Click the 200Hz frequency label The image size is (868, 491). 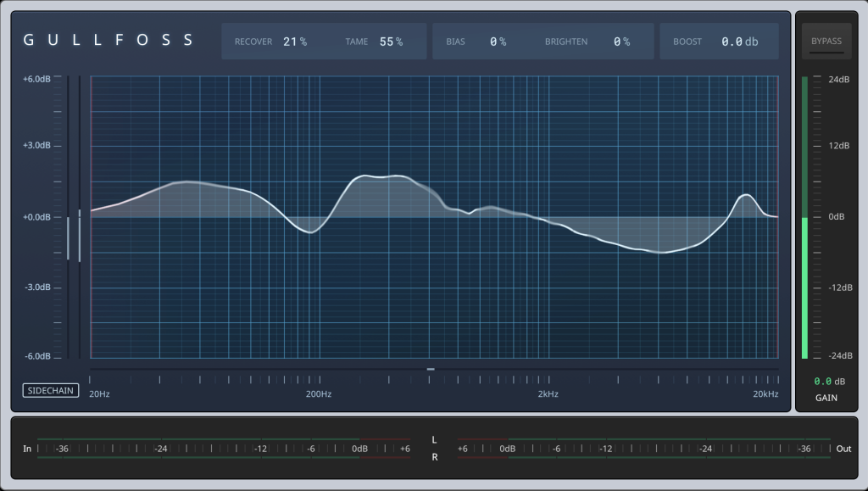tap(319, 394)
